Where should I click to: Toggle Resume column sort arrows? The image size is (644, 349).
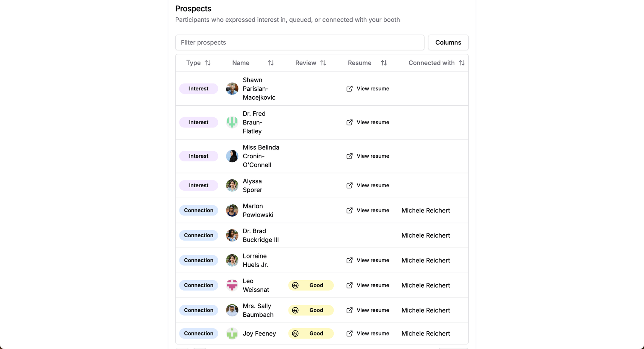[384, 63]
